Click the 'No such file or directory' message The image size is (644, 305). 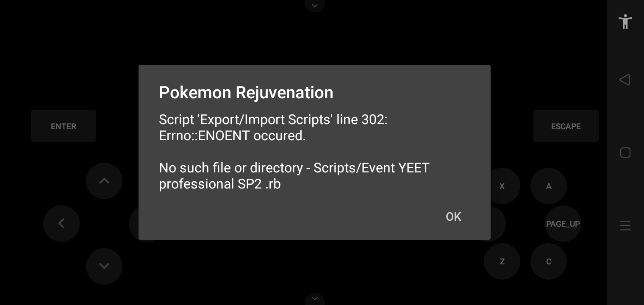coord(294,176)
